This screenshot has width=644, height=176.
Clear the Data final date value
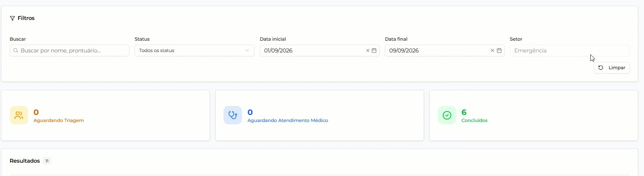(493, 50)
